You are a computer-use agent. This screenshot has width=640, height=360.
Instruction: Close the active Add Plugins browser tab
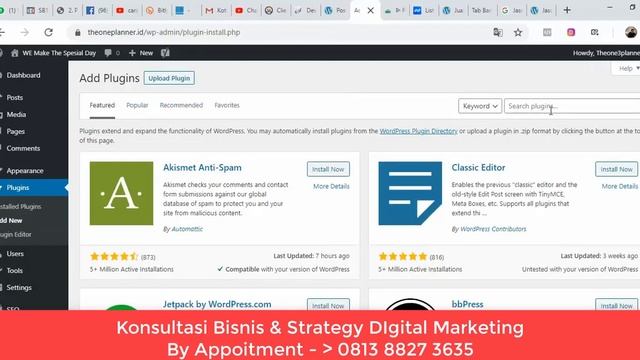click(x=371, y=11)
